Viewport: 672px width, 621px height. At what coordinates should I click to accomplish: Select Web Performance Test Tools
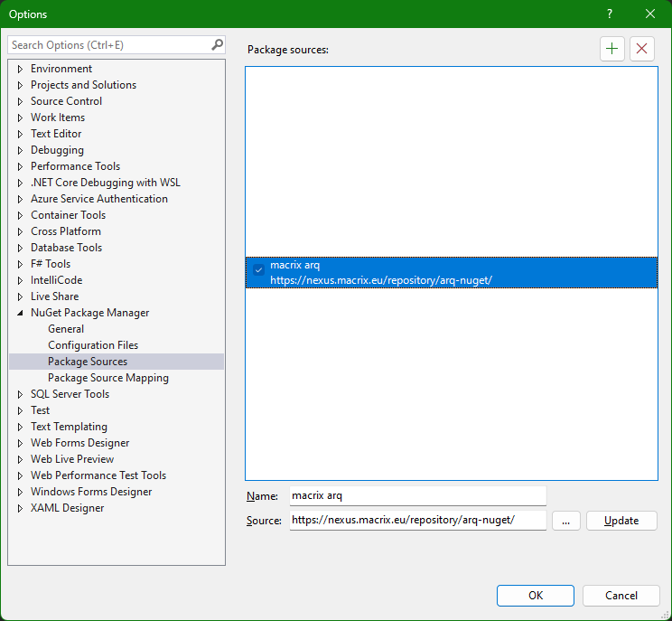click(98, 475)
